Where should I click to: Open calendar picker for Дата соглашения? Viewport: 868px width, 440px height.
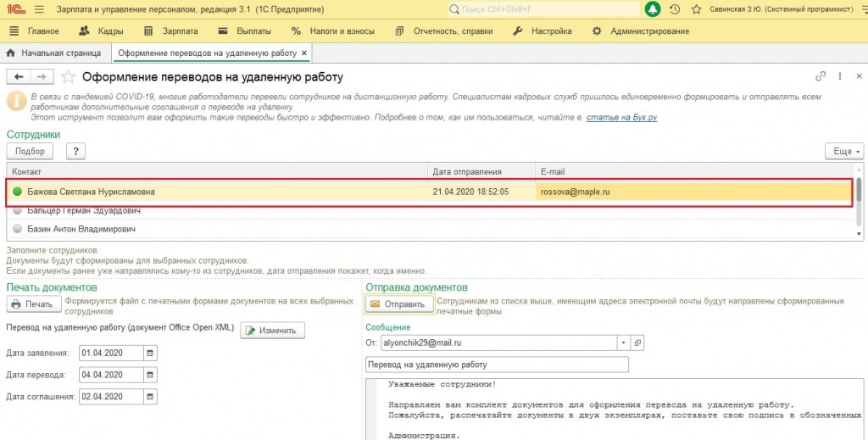150,396
